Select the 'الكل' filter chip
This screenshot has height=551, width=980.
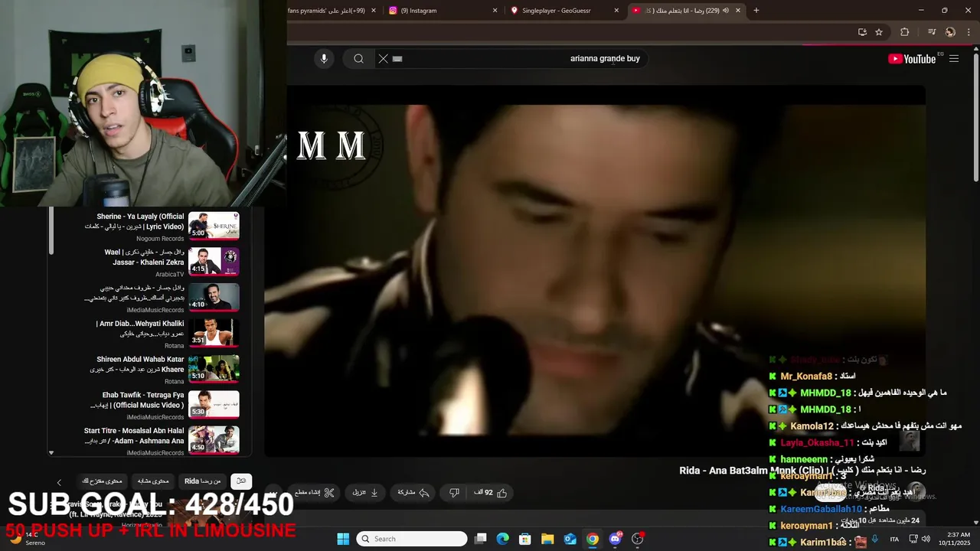click(241, 481)
